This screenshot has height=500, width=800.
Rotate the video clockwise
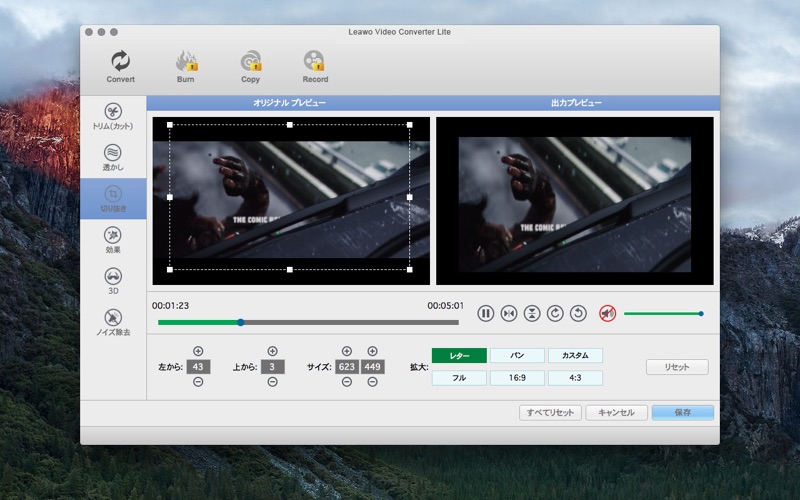click(555, 313)
